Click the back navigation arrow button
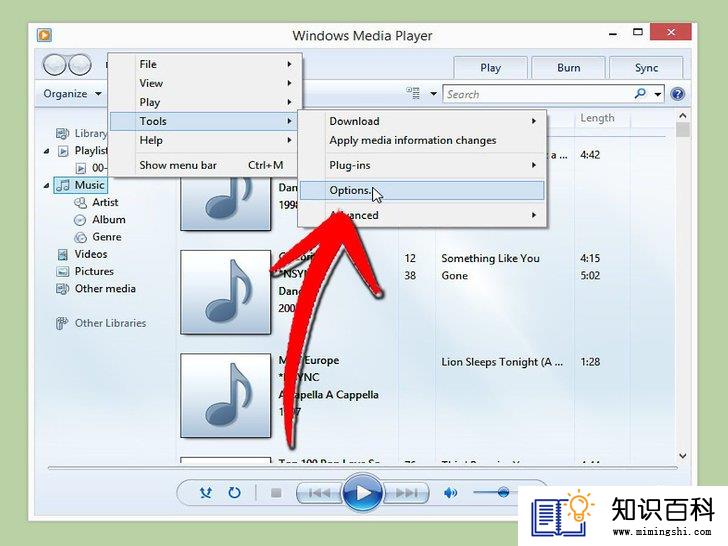Viewport: 728px width, 546px height. point(54,65)
